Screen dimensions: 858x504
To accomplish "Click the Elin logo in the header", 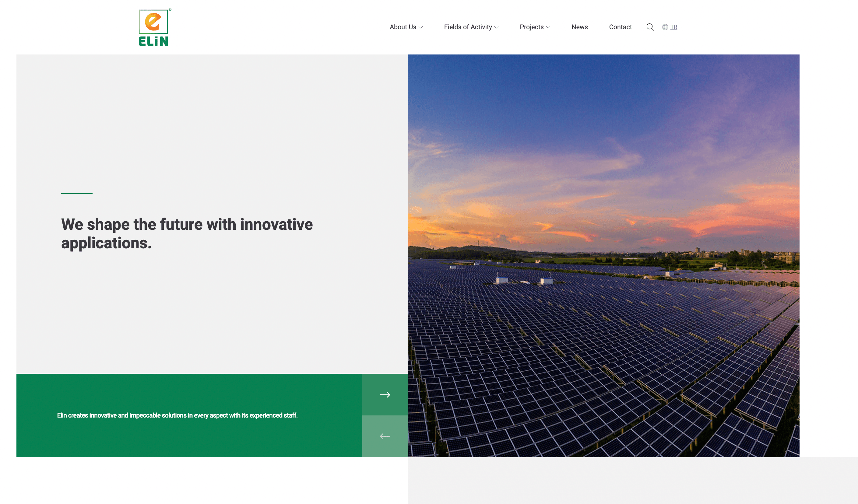I will (154, 27).
